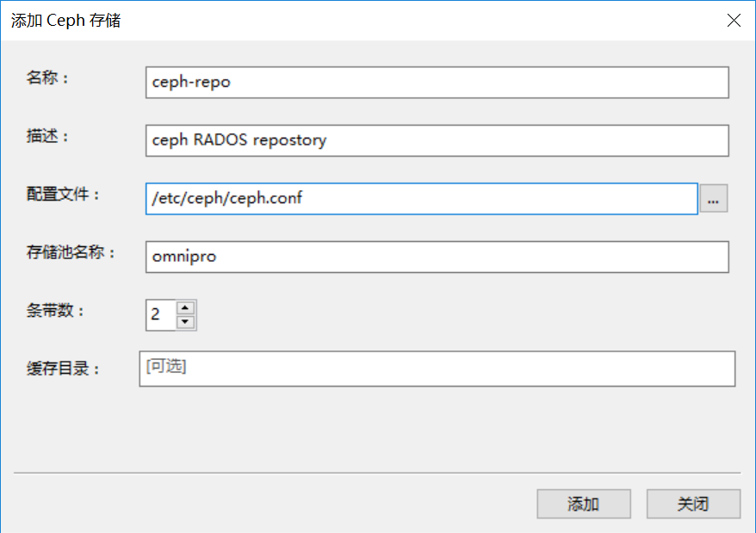Image resolution: width=756 pixels, height=533 pixels.
Task: Select the /etc/ceph/ceph.conf path field
Action: (x=420, y=198)
